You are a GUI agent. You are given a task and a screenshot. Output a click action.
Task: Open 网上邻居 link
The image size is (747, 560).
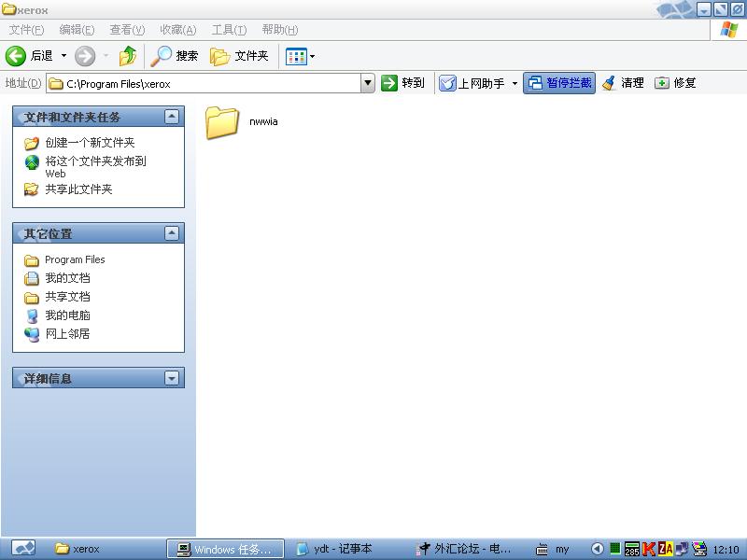pyautogui.click(x=67, y=334)
